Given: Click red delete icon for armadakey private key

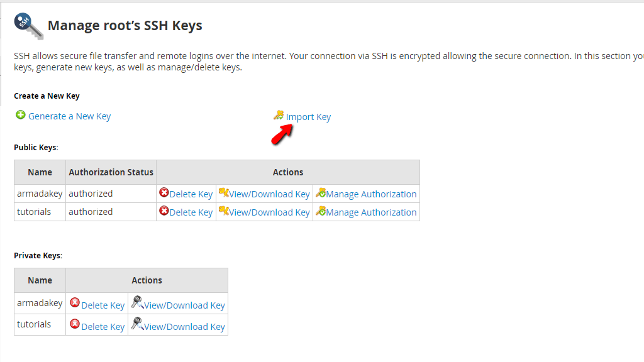Looking at the screenshot, I should 75,303.
